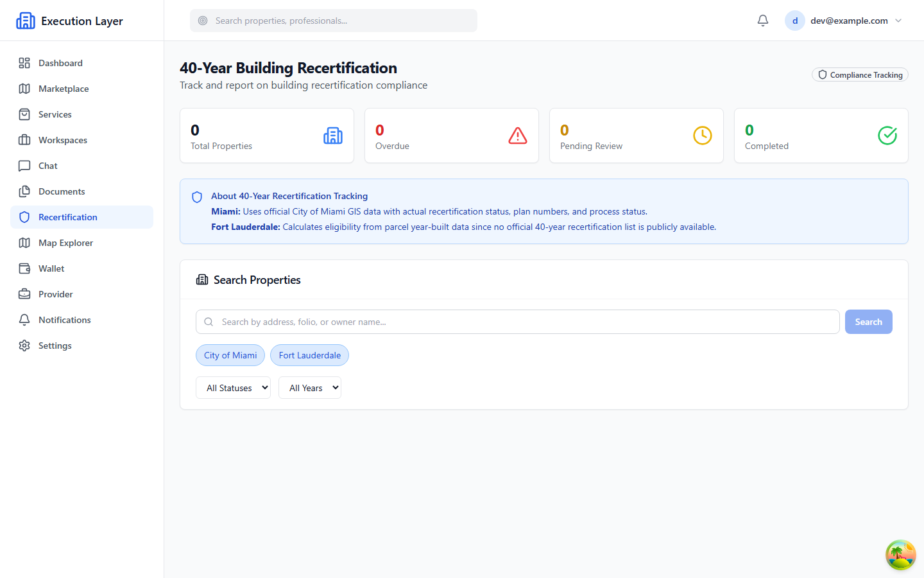Open Map Explorer from the sidebar
Screen dimensions: 924x578
tap(82, 243)
